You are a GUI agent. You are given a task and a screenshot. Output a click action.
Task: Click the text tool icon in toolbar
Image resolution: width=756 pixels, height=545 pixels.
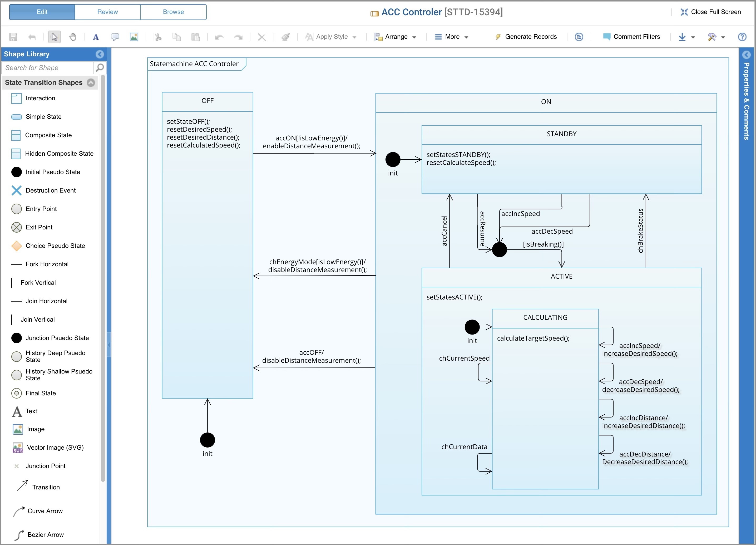[96, 37]
